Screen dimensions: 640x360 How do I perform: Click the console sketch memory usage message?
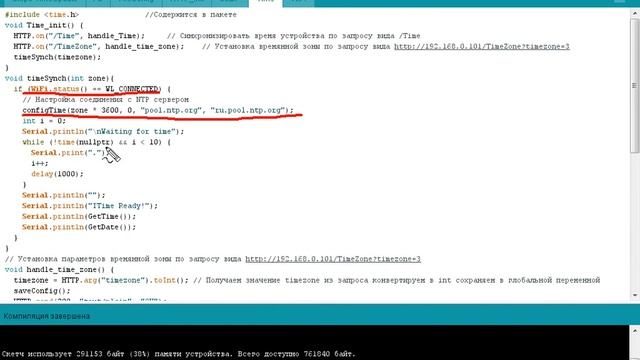coord(178,354)
